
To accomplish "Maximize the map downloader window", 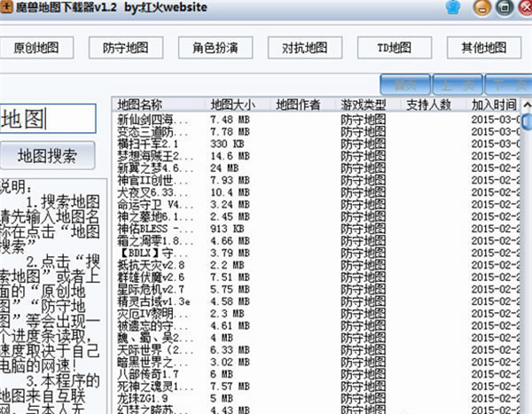I will 502,9.
